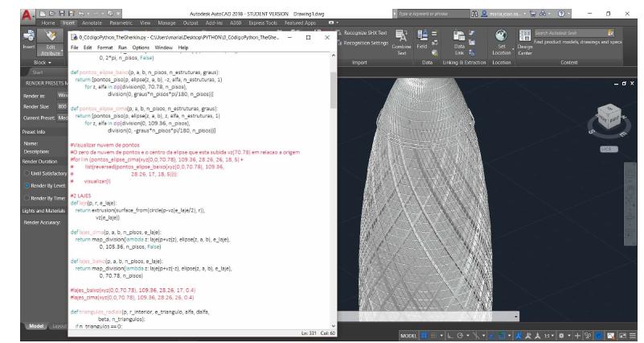Image resolution: width=644 pixels, height=343 pixels.
Task: Click the Set Location globe icon
Action: tap(501, 35)
